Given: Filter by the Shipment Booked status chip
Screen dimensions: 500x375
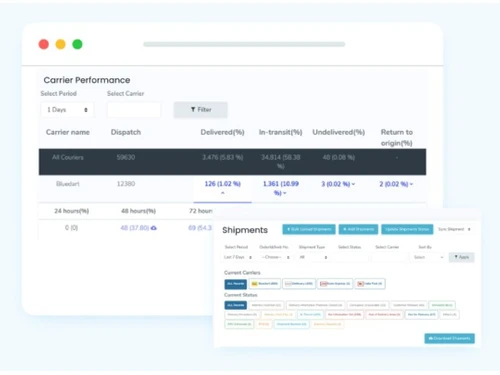Looking at the screenshot, I should pos(291,324).
